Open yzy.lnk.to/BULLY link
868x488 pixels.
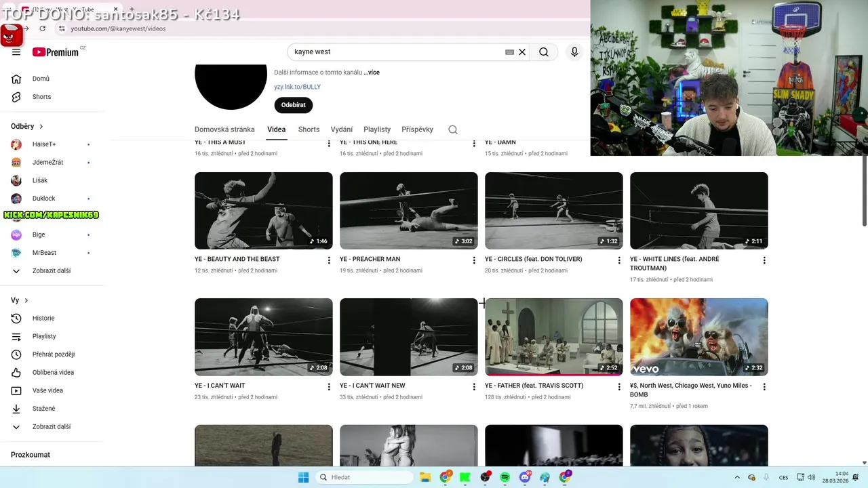click(297, 87)
